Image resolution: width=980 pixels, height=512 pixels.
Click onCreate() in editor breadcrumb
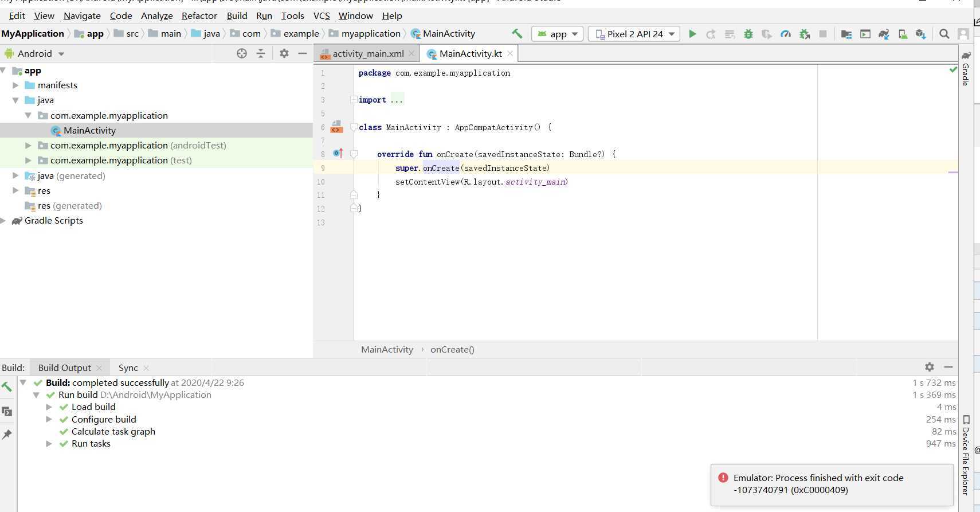[x=452, y=349]
